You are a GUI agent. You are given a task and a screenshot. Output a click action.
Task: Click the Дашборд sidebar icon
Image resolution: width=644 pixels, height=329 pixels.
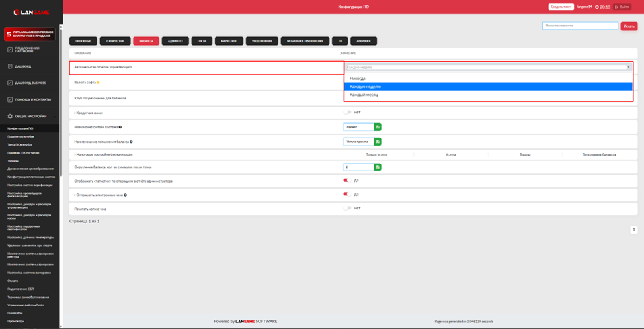tap(10, 66)
